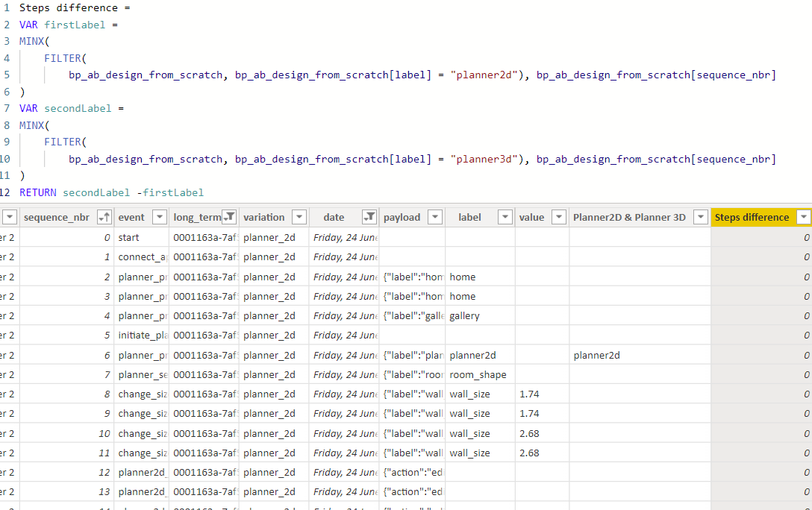Click sequence_nbr cell showing 6
Image resolution: width=812 pixels, height=510 pixels.
tap(67, 356)
